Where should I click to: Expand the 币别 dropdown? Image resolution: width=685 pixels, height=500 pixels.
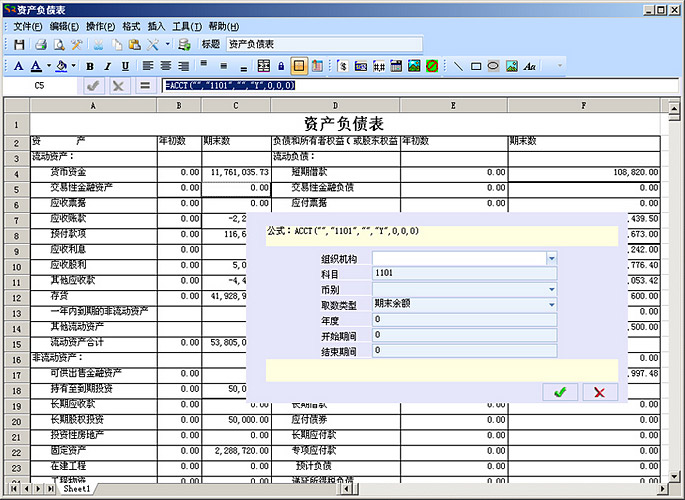pyautogui.click(x=551, y=289)
